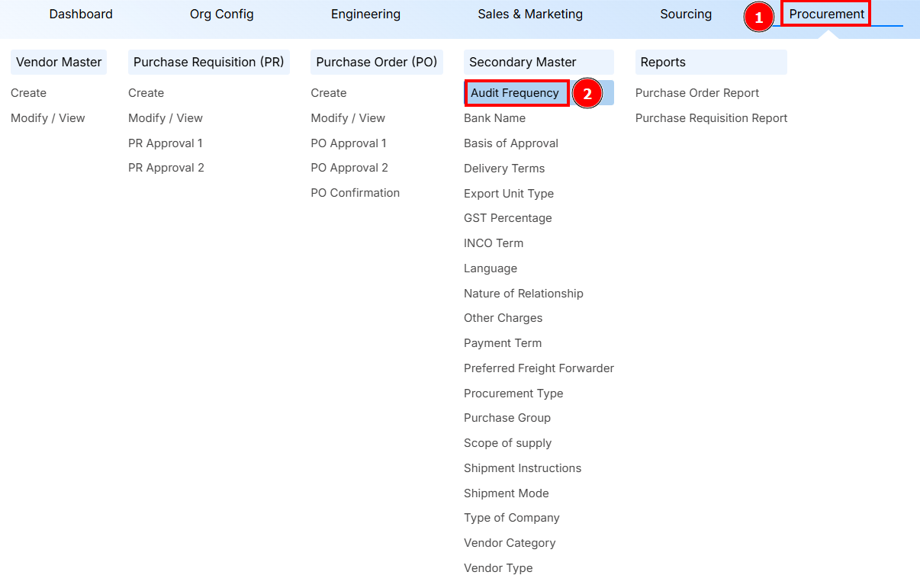Screen dimensions: 920x588
Task: Open the INCO Term master
Action: pos(493,243)
